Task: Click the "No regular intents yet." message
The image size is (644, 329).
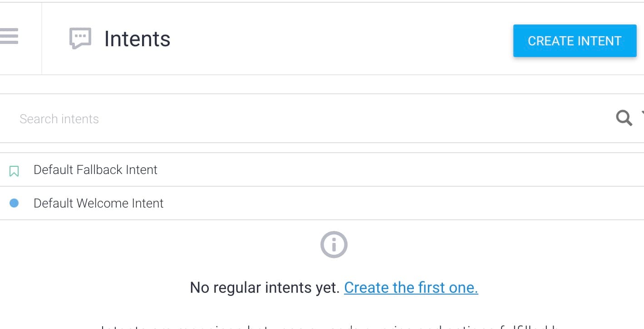Action: coord(265,287)
